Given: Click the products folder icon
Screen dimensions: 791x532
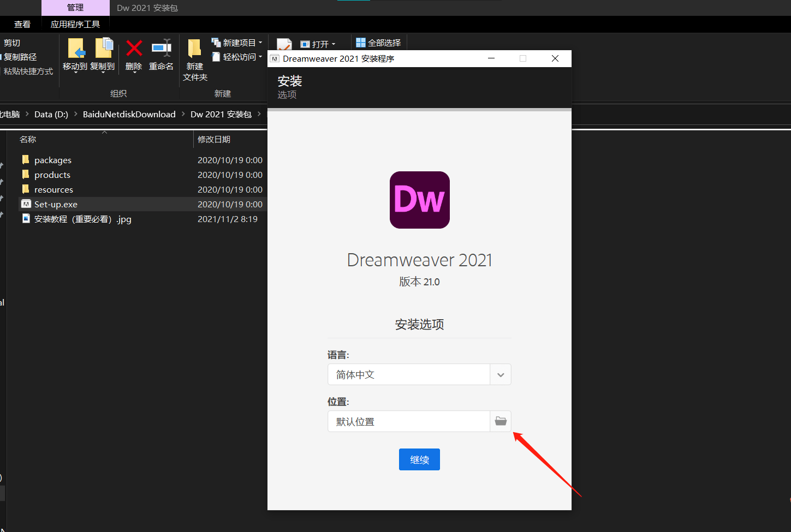Looking at the screenshot, I should click(x=26, y=174).
